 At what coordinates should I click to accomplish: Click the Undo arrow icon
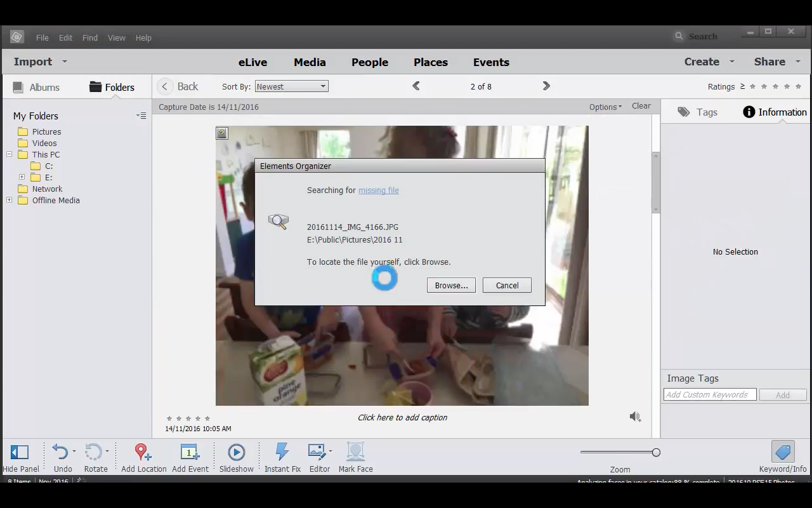[60, 452]
